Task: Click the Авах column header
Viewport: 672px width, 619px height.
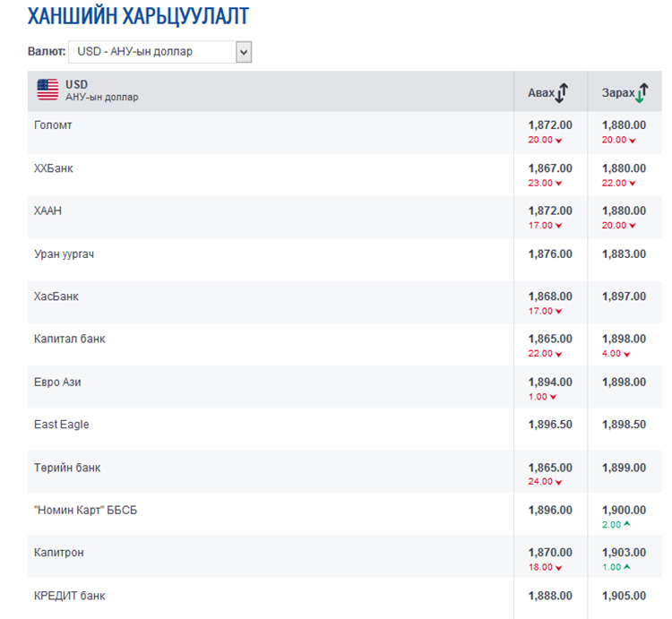Action: (541, 93)
